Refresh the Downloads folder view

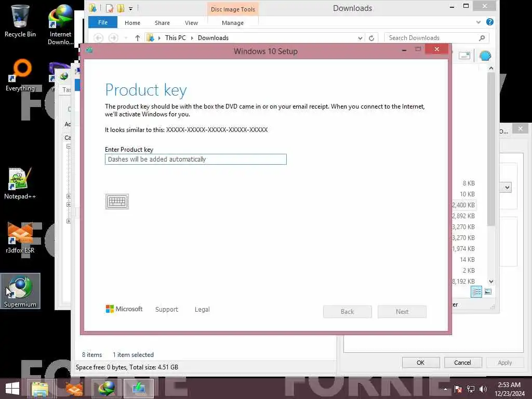point(371,38)
